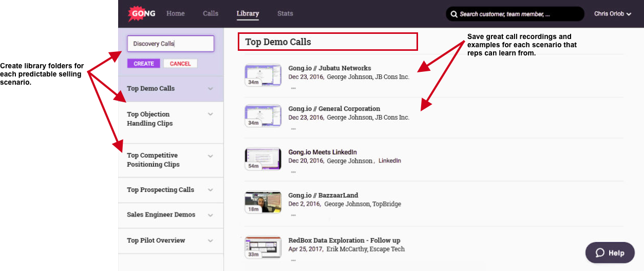Viewport: 644px width, 271px height.
Task: Expand Top Objection Handling Clips chevron
Action: 210,114
